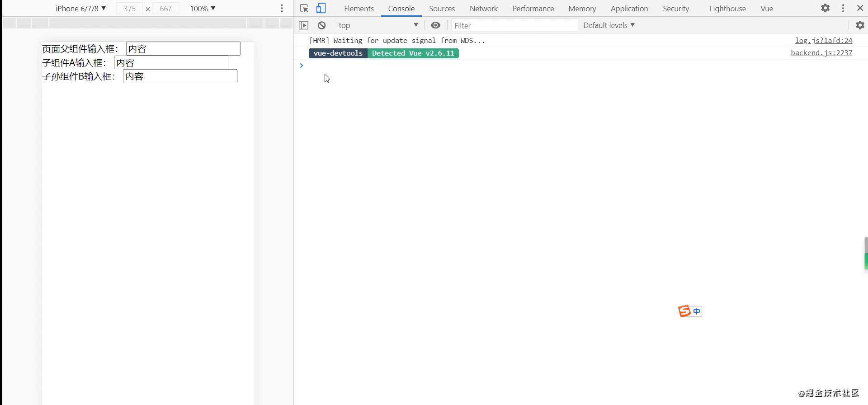Open DevTools settings gear

pos(825,8)
